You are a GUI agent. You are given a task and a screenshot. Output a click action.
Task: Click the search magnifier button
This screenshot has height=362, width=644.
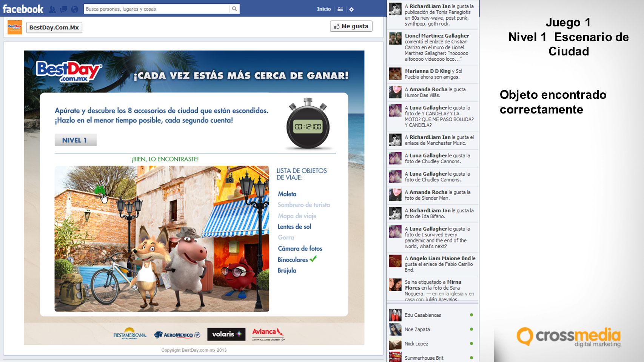[x=234, y=9]
